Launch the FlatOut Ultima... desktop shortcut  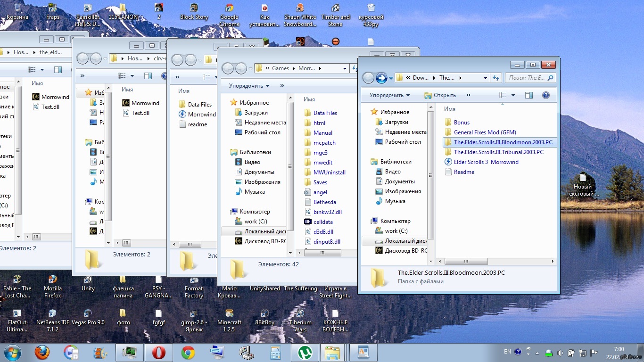click(17, 321)
